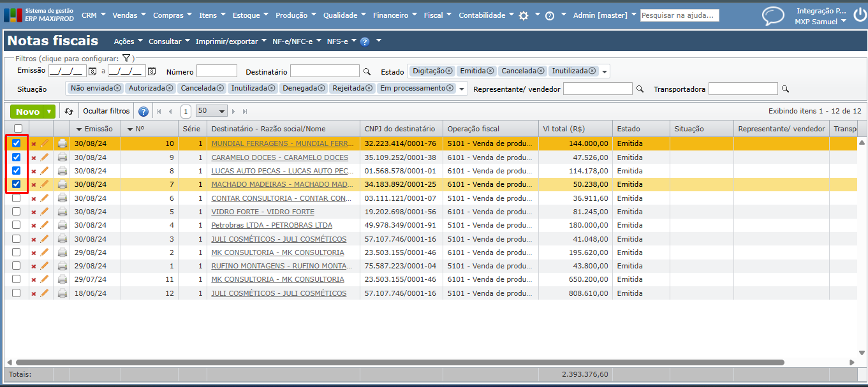
Task: Uncheck the MACHADO MADEIRAS row checkbox
Action: click(17, 184)
